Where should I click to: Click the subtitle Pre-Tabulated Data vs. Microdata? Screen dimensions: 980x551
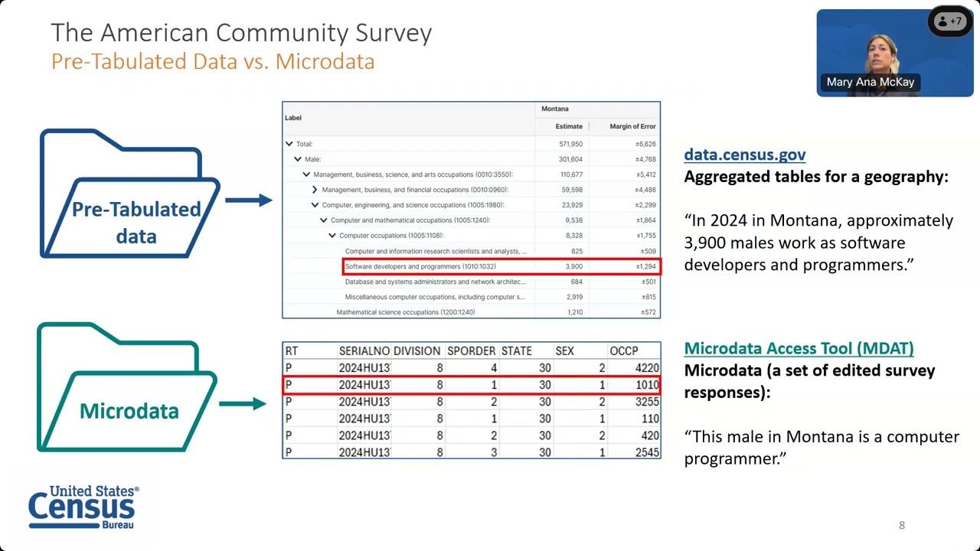[x=213, y=61]
